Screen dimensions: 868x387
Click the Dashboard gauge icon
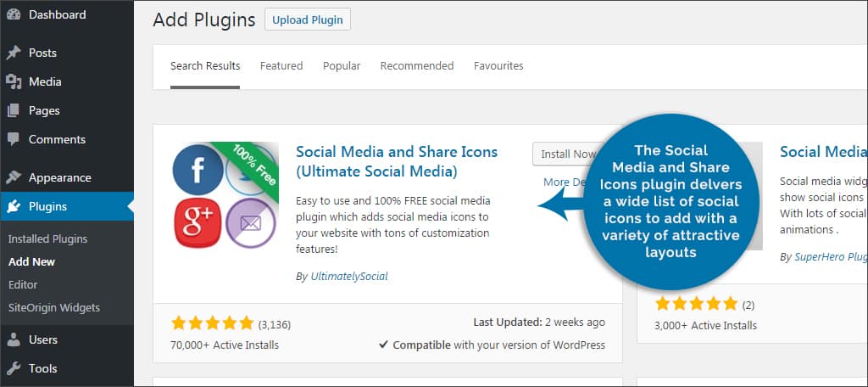(14, 14)
